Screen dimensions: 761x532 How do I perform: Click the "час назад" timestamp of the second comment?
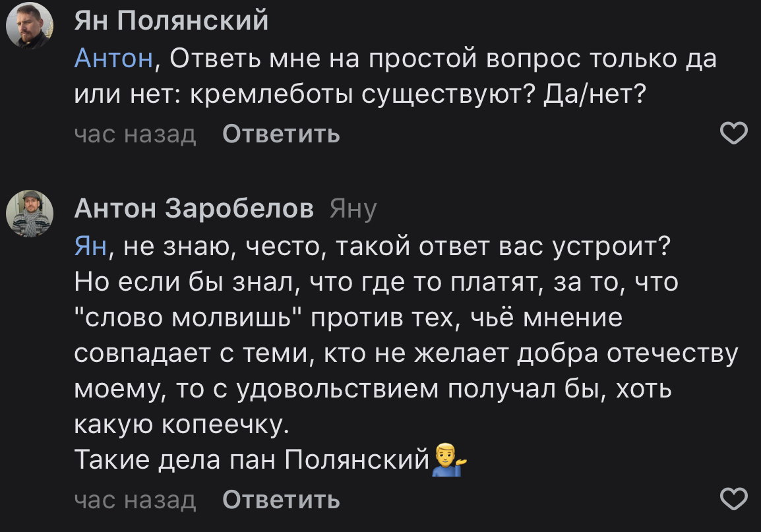(x=135, y=500)
